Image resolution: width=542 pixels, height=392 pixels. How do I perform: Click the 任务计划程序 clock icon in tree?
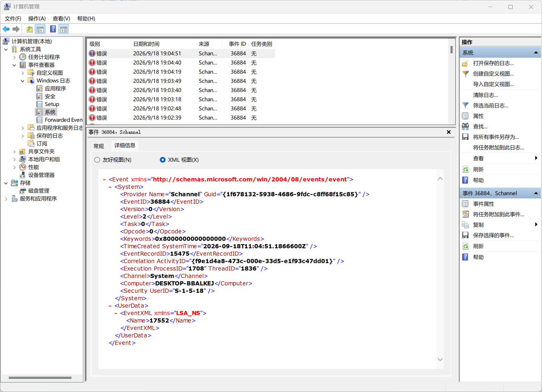pos(23,57)
